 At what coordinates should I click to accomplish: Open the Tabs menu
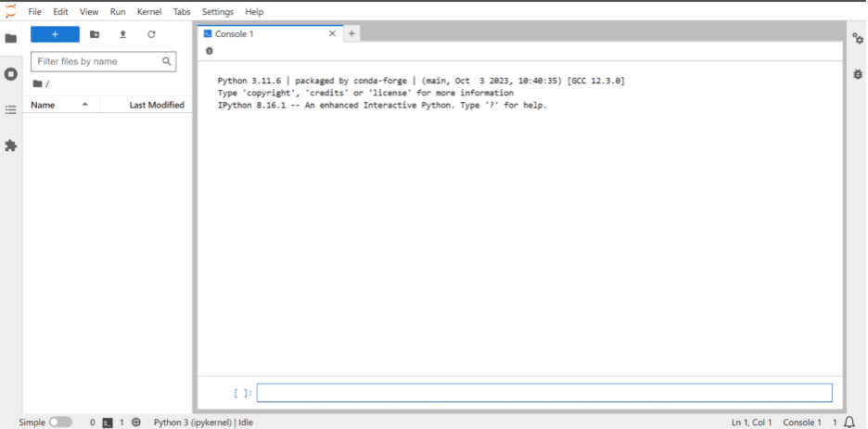coord(182,12)
